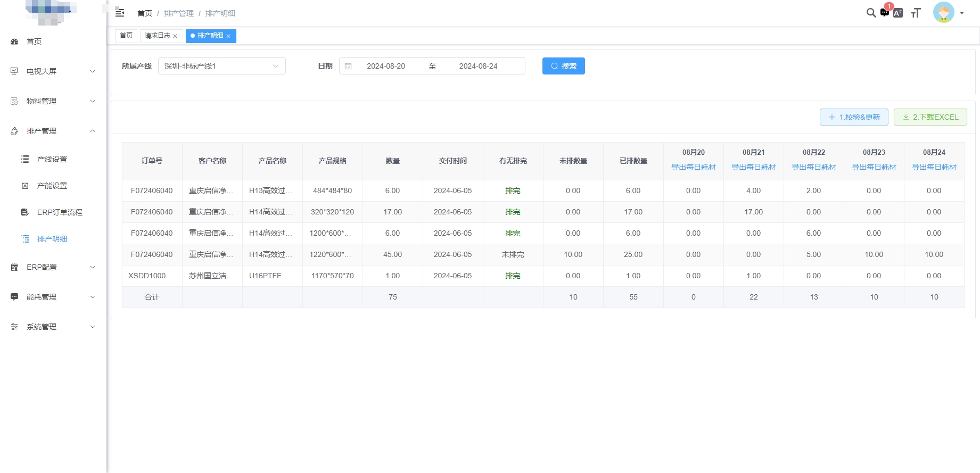
Task: Open the search magnifier in top bar
Action: click(871, 13)
